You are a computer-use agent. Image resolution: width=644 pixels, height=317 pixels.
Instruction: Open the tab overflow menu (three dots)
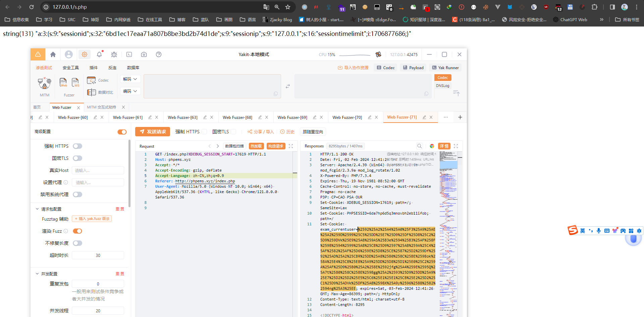pyautogui.click(x=445, y=117)
